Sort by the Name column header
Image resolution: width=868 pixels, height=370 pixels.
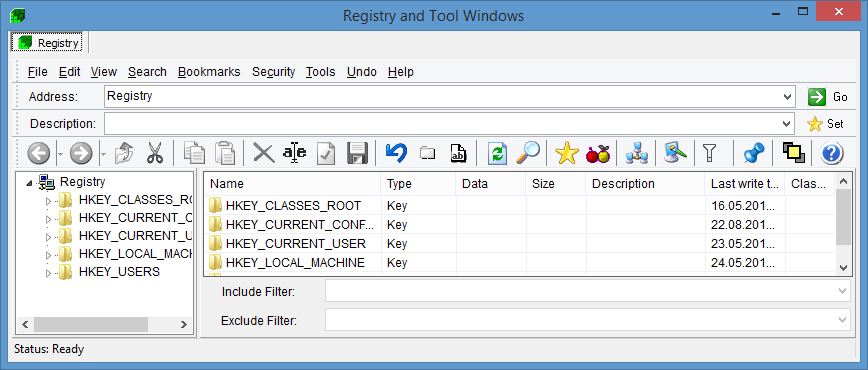292,184
